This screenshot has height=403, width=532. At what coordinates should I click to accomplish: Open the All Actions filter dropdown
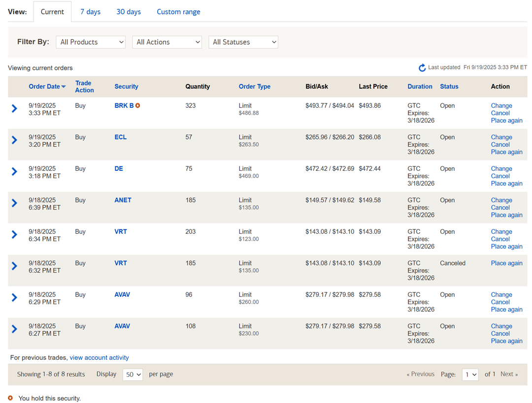click(167, 42)
